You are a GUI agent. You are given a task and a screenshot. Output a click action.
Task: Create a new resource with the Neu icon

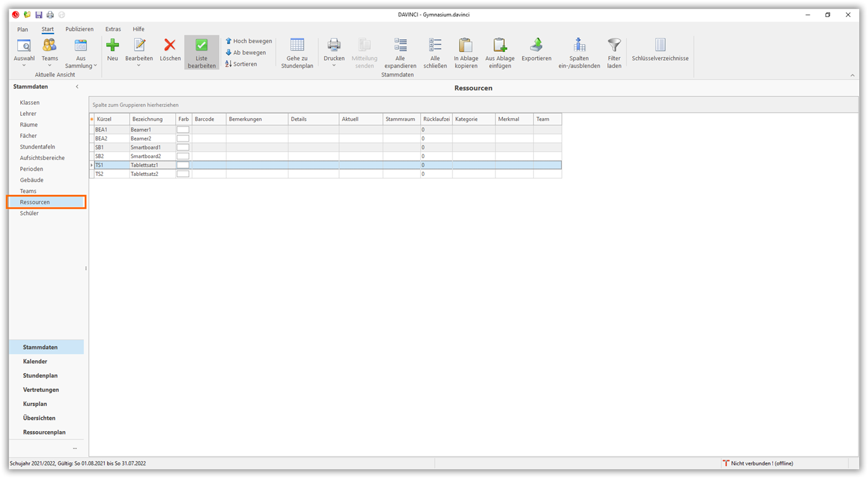coord(113,51)
